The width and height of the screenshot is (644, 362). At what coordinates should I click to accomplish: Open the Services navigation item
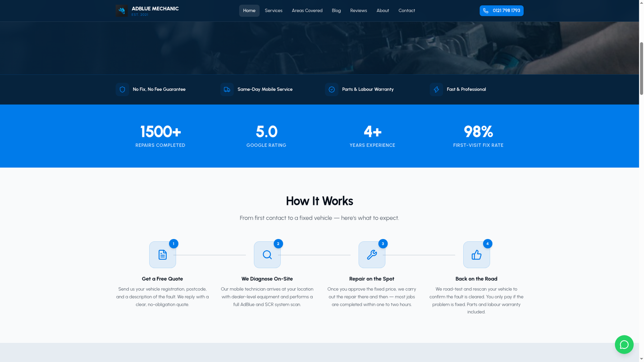274,10
